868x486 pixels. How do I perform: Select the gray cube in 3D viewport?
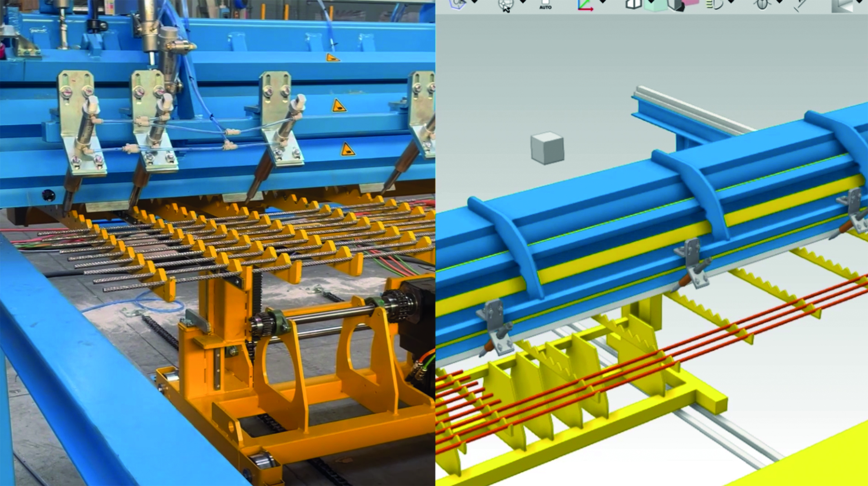(547, 148)
